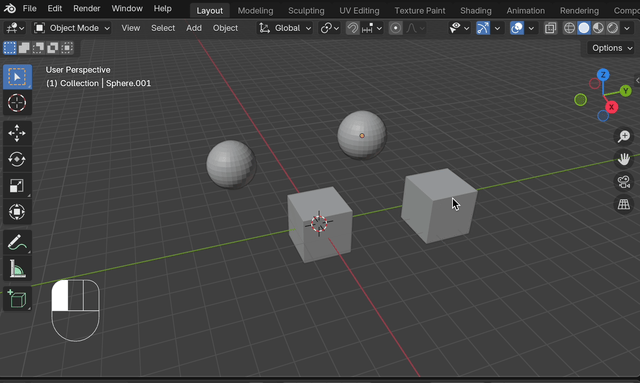Open the Object Mode dropdown

[x=72, y=28]
